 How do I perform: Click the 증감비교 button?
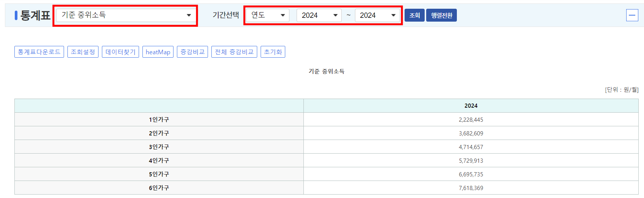[192, 52]
